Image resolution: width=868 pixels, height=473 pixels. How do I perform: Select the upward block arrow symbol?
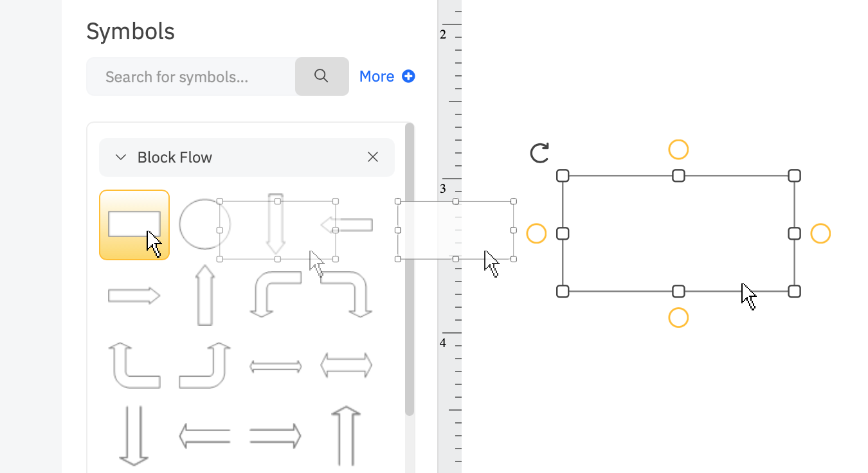(x=204, y=294)
